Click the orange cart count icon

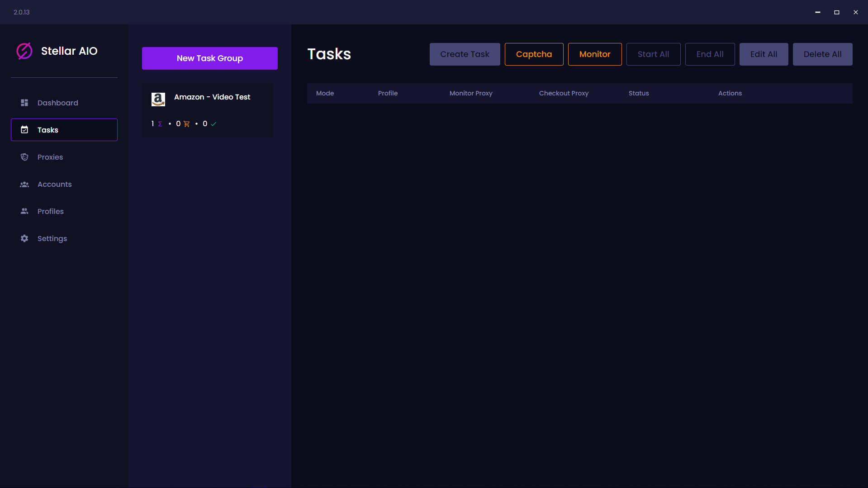186,124
